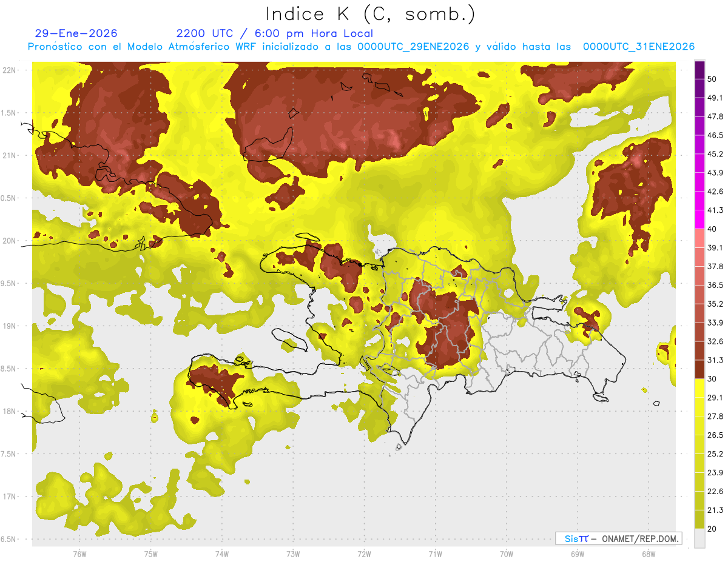Select colorbar value '41.3'

[715, 210]
